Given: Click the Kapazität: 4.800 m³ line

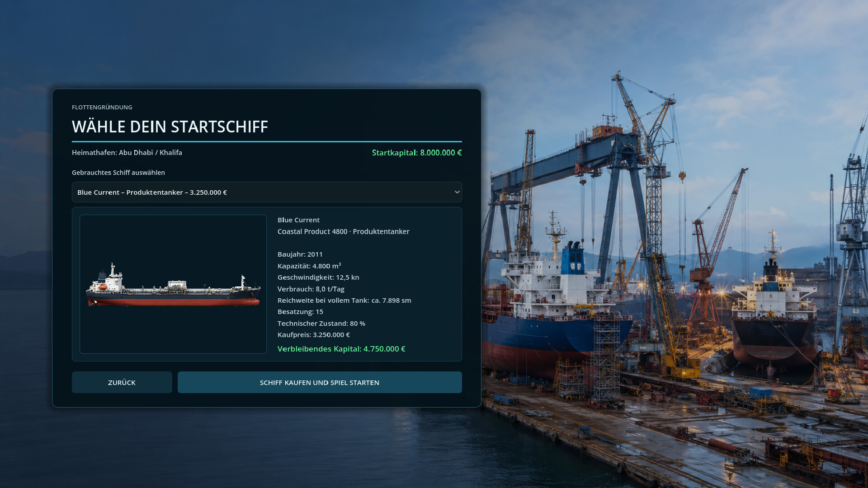Looking at the screenshot, I should 309,266.
